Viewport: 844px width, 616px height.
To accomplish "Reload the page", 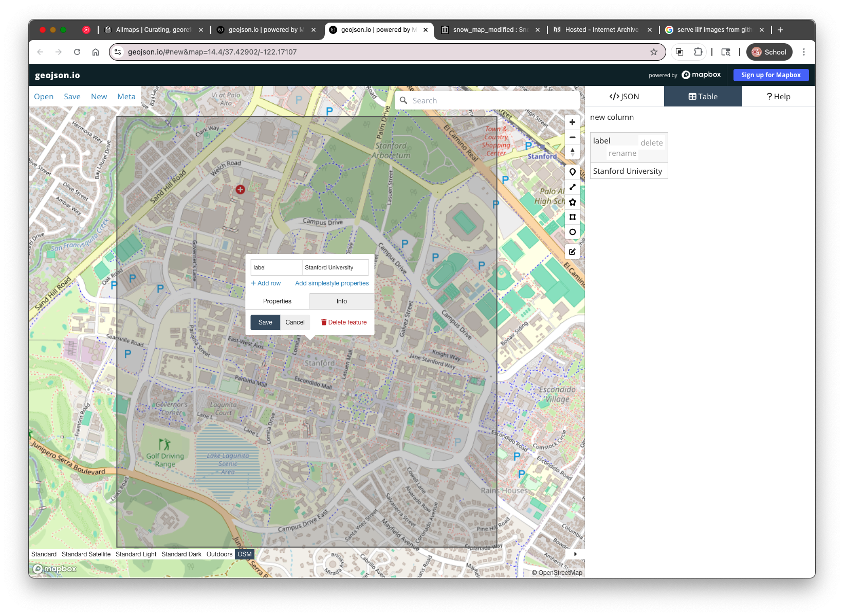I will [77, 52].
